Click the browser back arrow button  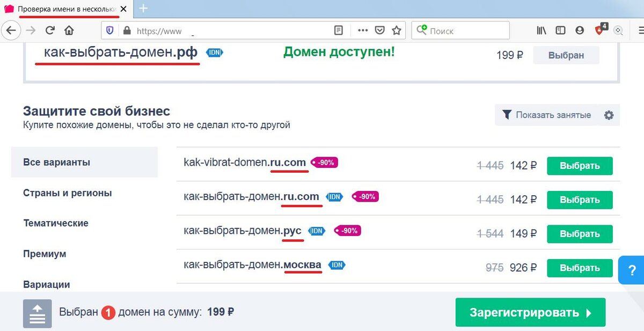pos(11,31)
